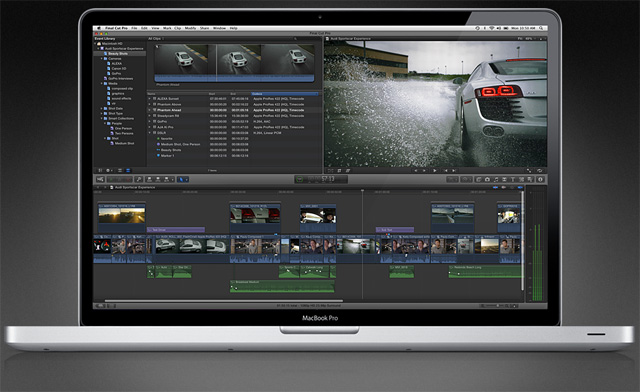Go to previous edit point in viewer
This screenshot has width=640, height=392.
coord(446,170)
